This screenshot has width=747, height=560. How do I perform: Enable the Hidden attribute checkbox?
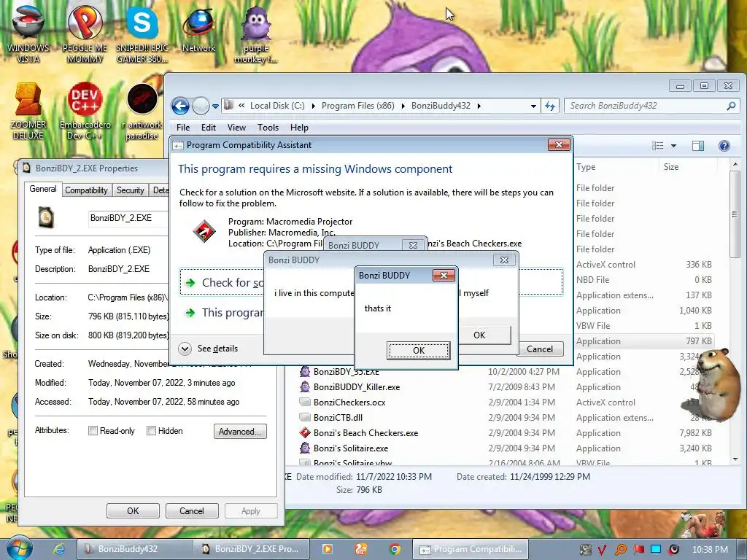pyautogui.click(x=151, y=431)
